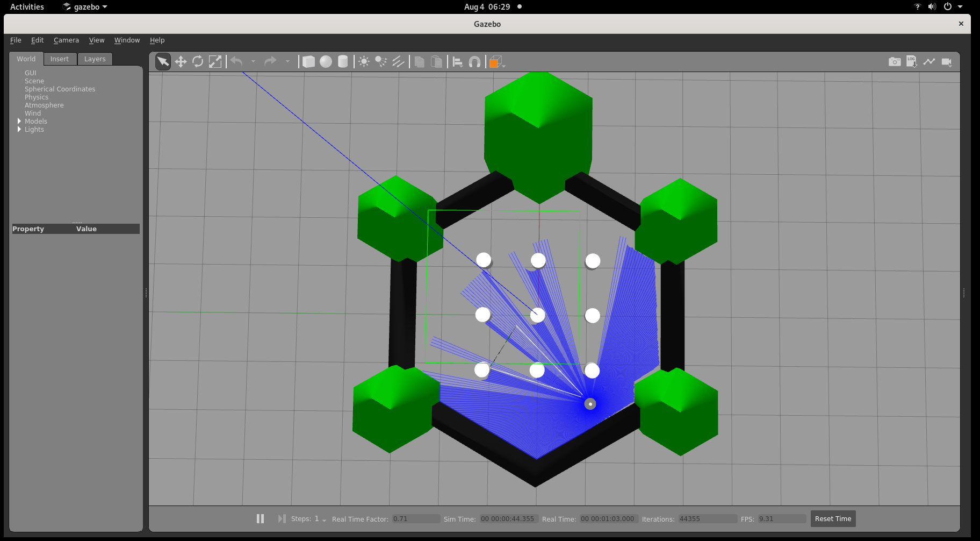The image size is (980, 541).
Task: Select Physics in the World tree
Action: [x=37, y=97]
